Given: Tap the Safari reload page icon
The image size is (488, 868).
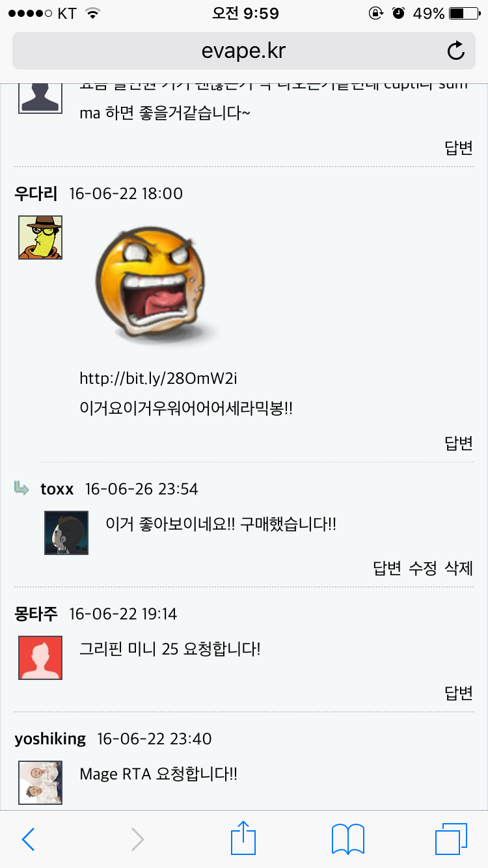Looking at the screenshot, I should point(457,50).
